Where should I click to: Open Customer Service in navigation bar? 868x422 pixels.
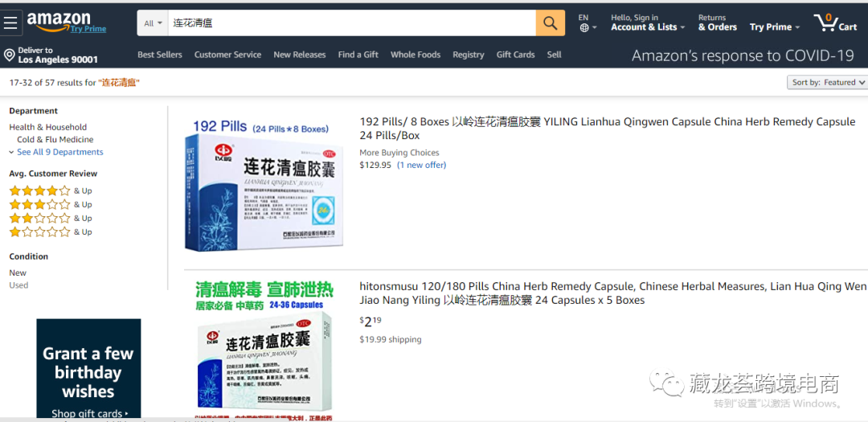(x=227, y=55)
